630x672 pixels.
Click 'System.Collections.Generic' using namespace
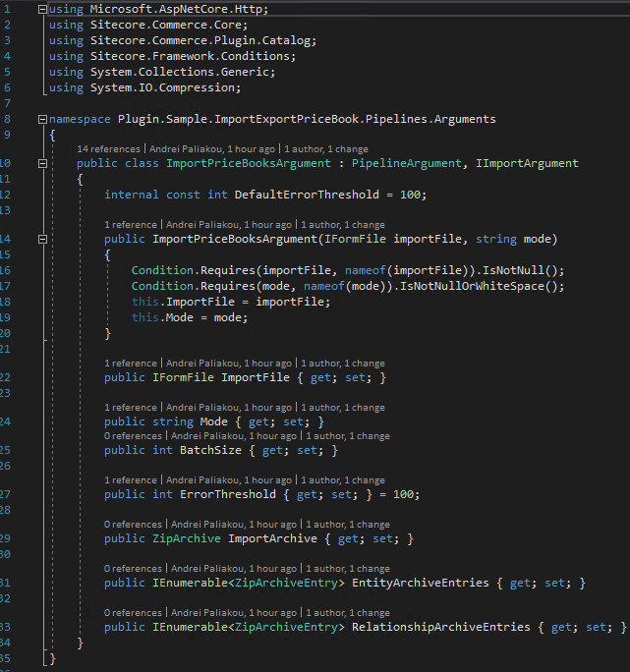180,72
